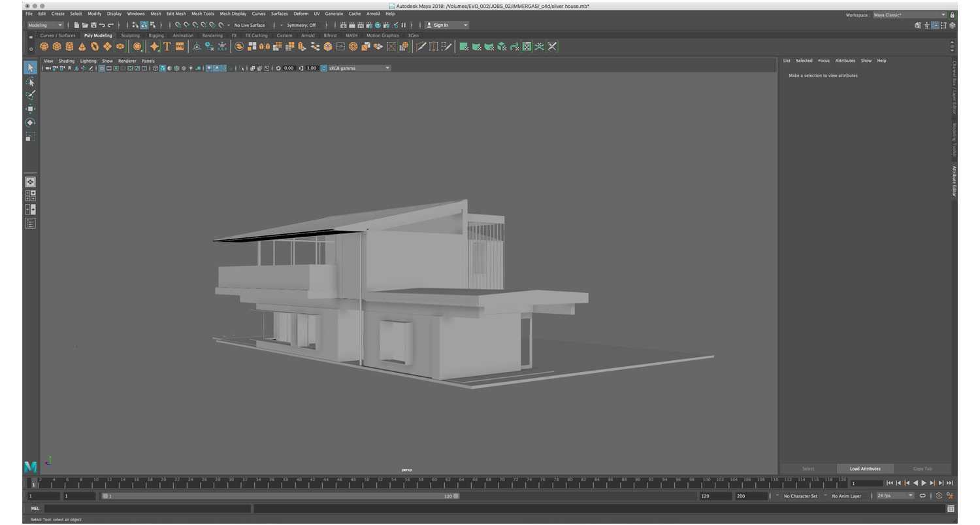Open the No Character Set dropdown arrow

tap(777, 496)
